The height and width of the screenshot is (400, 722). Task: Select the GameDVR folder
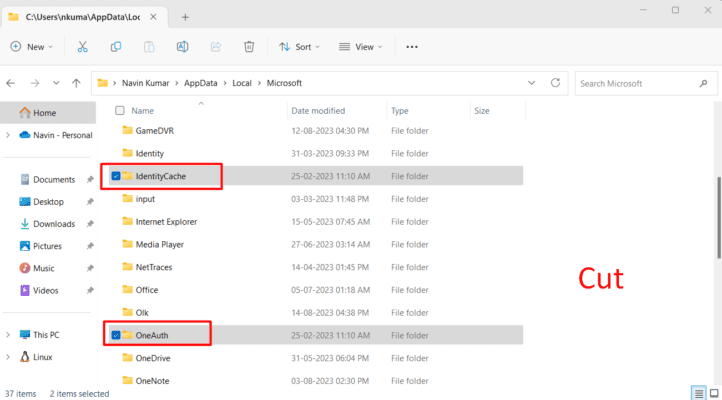154,131
